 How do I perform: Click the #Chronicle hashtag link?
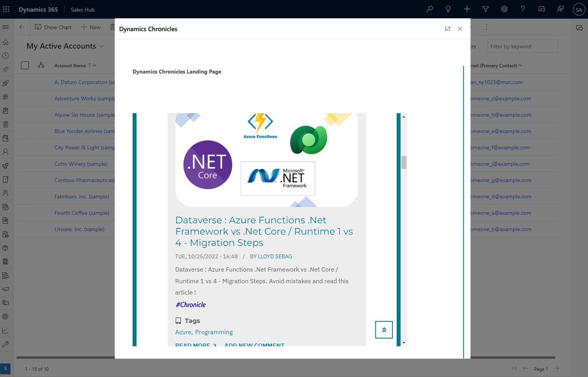pyautogui.click(x=191, y=305)
